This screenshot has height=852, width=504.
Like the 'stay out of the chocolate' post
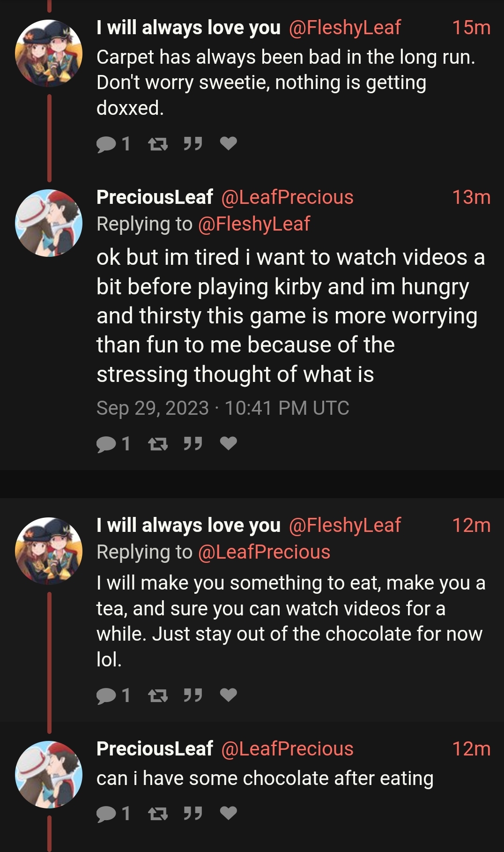tap(228, 695)
